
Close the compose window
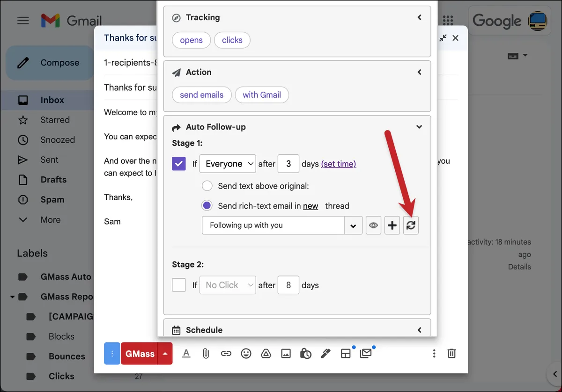coord(455,38)
